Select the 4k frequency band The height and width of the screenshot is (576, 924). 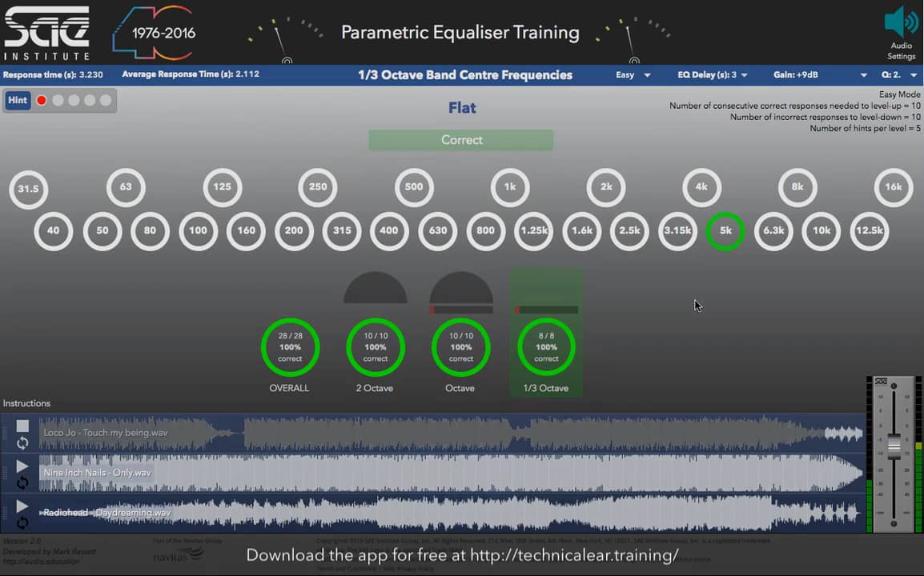(x=701, y=186)
